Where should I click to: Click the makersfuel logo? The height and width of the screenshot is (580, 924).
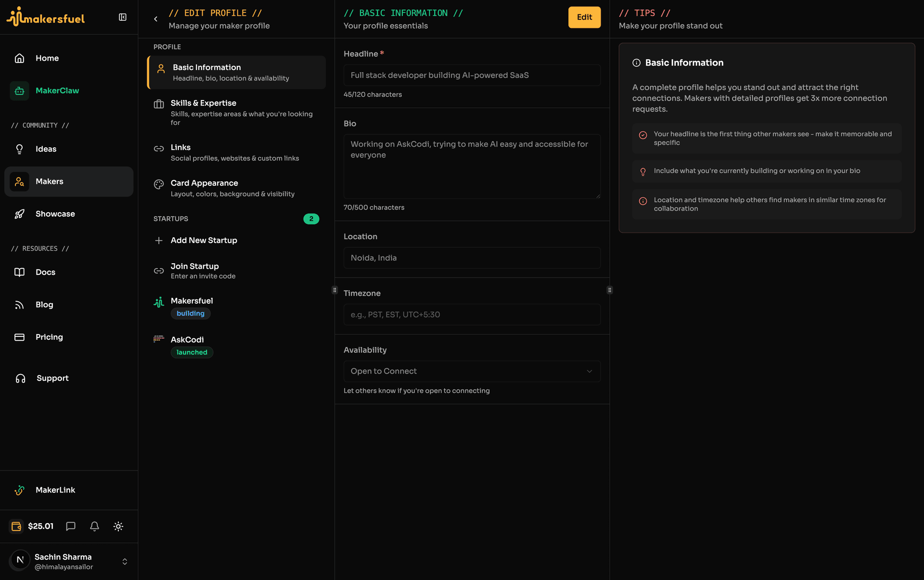coord(46,17)
